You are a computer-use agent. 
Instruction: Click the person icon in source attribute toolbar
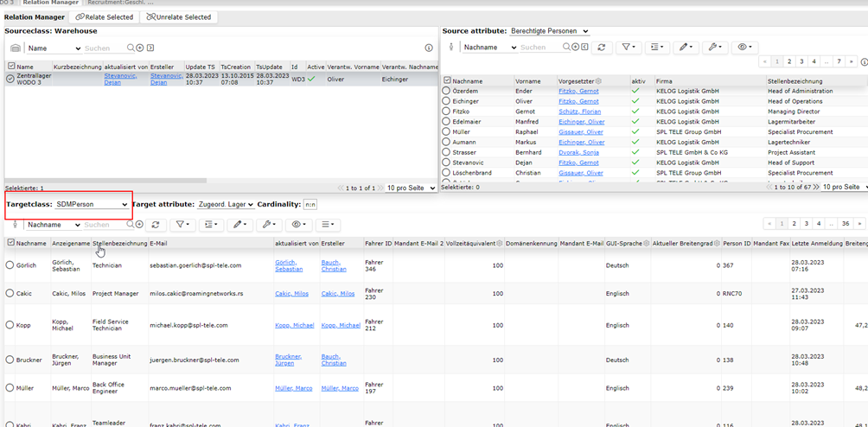(450, 48)
